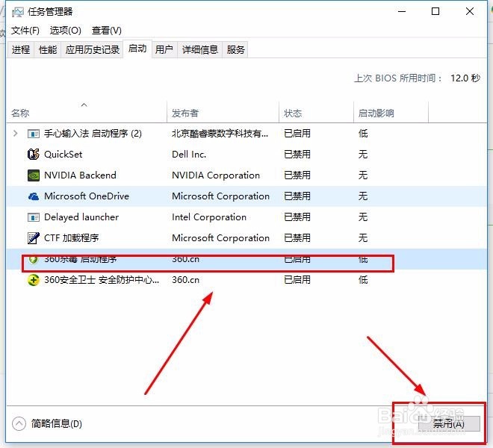493x448 pixels.
Task: Open the 选项(O) menu
Action: point(66,31)
